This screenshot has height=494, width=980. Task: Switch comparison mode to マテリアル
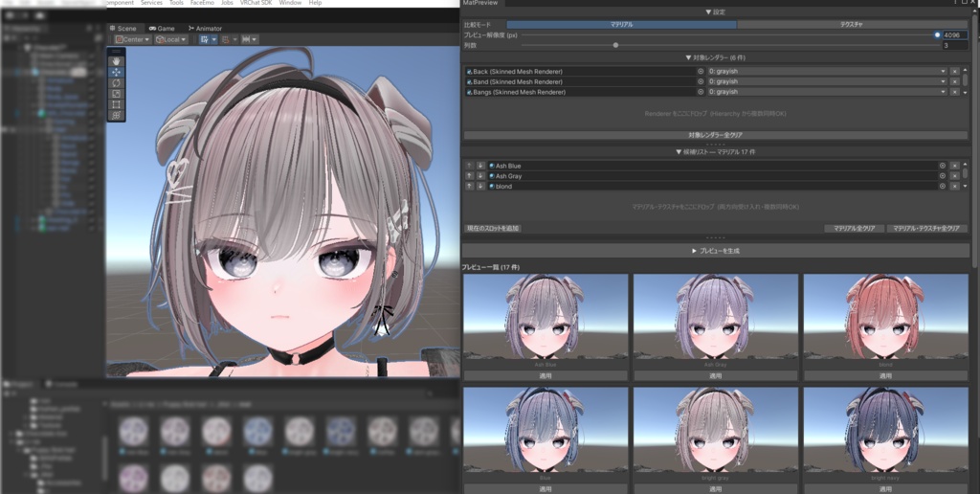point(621,24)
